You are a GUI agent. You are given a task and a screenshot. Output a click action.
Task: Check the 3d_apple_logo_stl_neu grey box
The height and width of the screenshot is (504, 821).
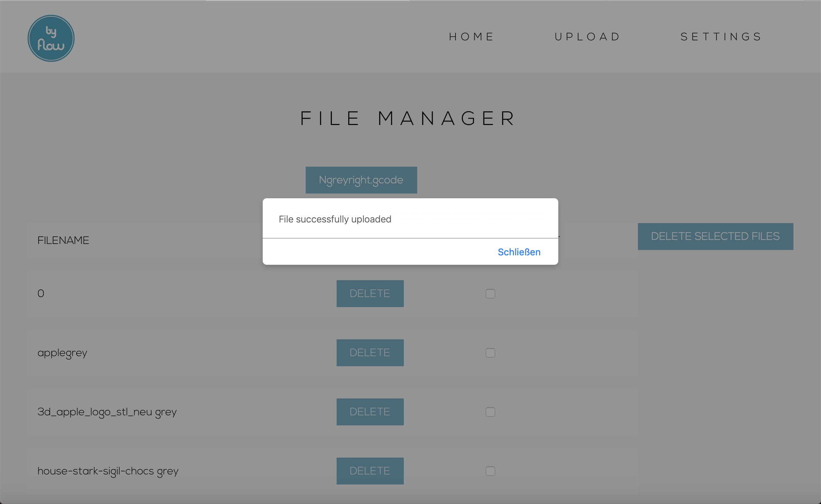point(490,412)
